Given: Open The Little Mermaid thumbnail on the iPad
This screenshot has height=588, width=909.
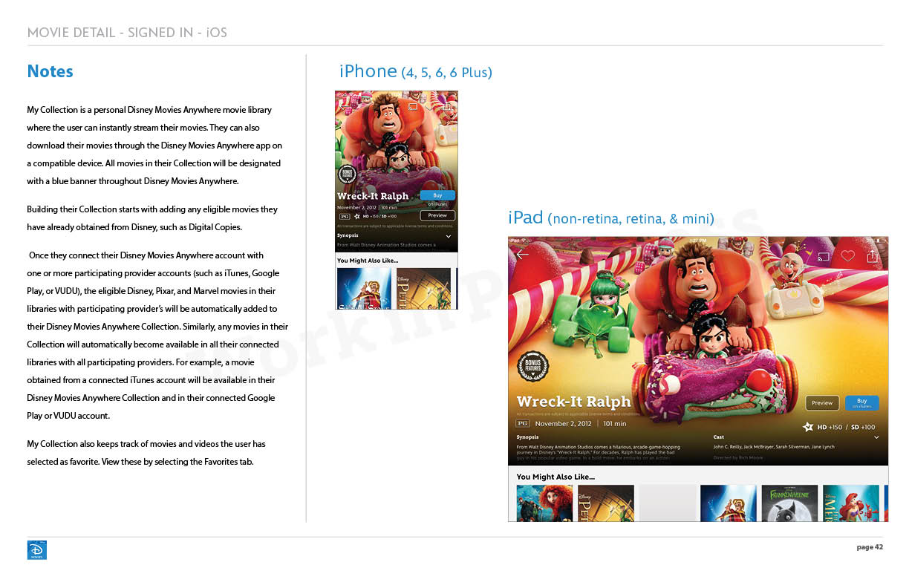Looking at the screenshot, I should pyautogui.click(x=851, y=503).
